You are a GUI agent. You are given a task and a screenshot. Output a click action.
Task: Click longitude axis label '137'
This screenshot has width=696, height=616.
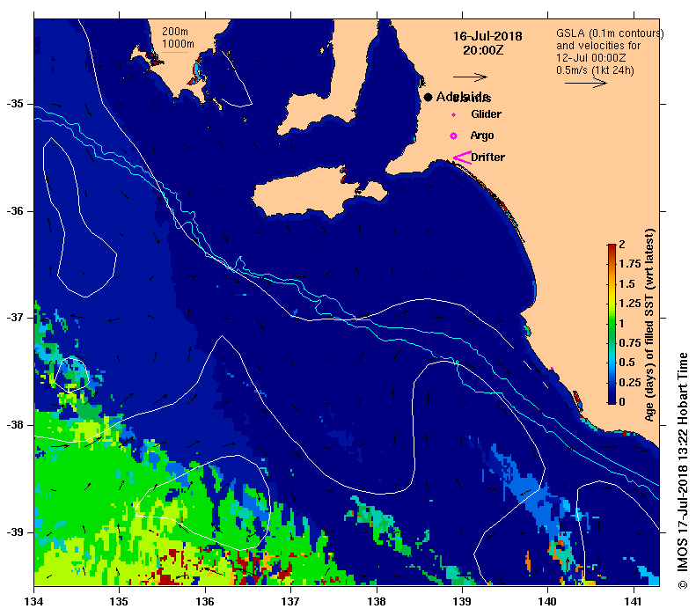coord(290,602)
